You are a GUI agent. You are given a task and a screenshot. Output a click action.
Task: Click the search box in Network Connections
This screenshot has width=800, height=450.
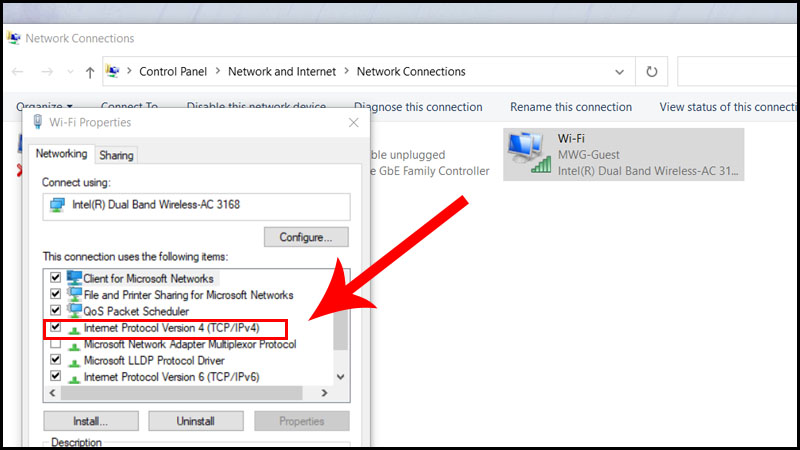pos(737,71)
